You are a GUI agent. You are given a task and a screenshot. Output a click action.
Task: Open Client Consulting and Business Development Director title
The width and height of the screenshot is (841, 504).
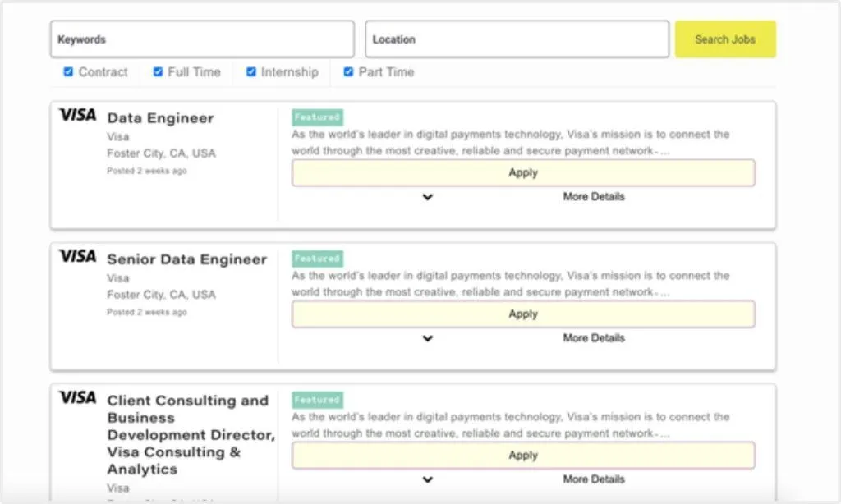pyautogui.click(x=191, y=435)
